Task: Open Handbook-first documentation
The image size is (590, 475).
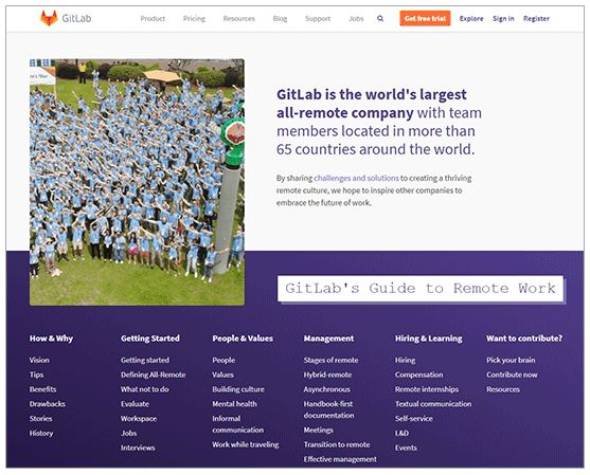Action: click(329, 410)
